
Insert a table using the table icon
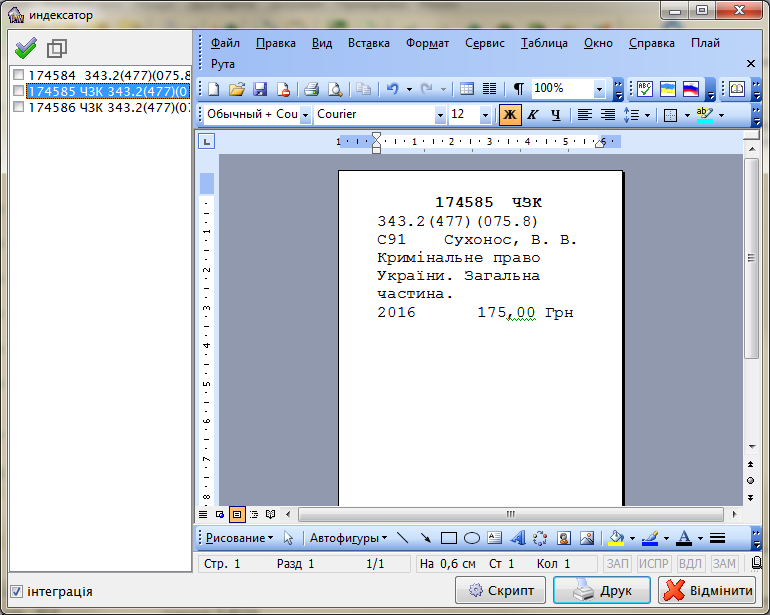(x=467, y=89)
